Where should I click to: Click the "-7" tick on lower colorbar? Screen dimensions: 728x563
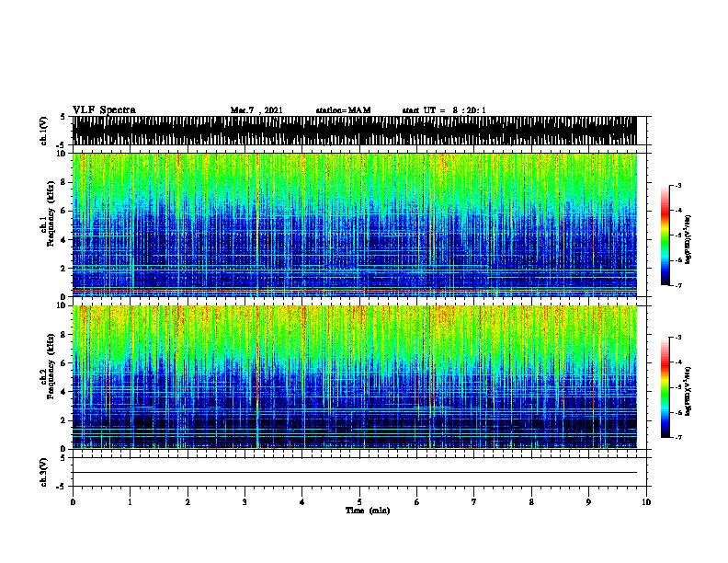(678, 438)
